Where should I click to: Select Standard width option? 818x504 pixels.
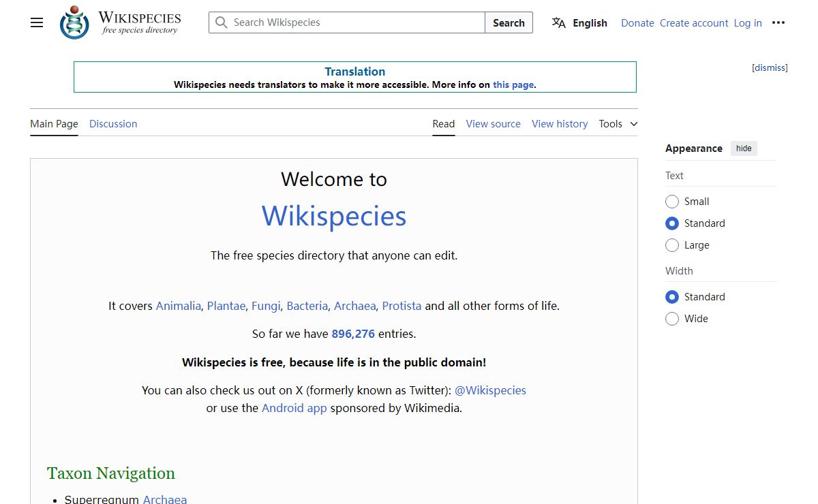click(x=672, y=297)
